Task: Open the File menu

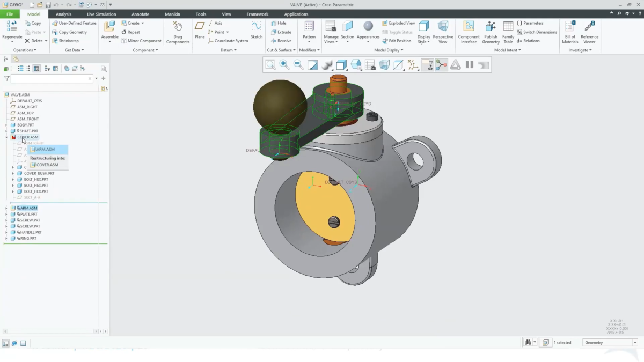Action: (10, 14)
